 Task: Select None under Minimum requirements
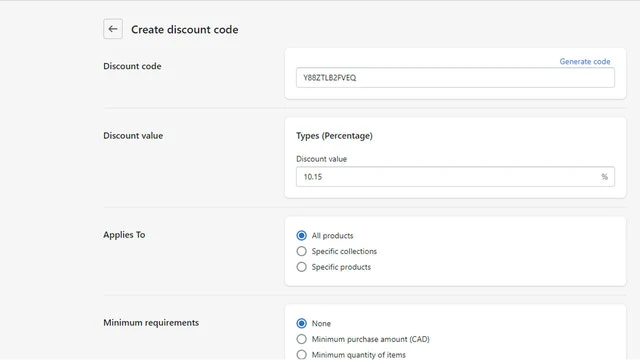coord(301,323)
